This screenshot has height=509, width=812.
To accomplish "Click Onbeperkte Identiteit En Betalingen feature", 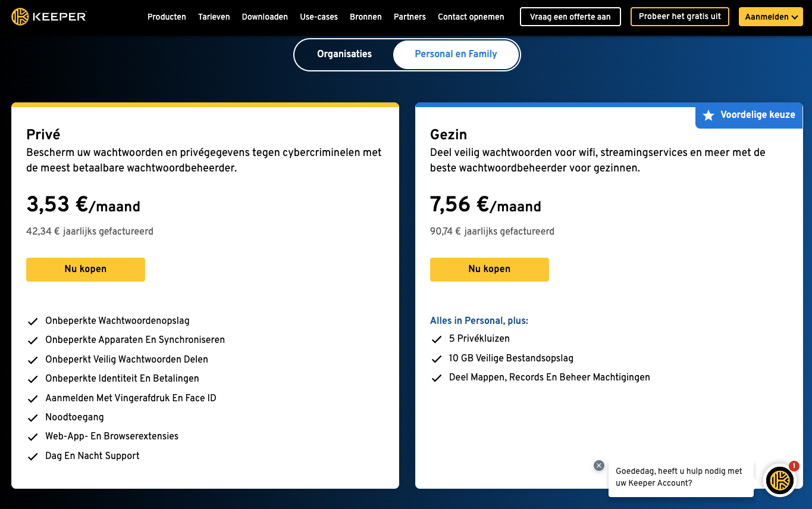I will click(122, 379).
